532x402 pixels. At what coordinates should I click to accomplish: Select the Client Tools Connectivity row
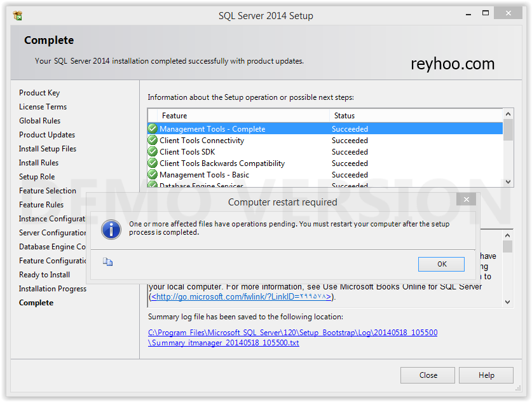click(325, 140)
